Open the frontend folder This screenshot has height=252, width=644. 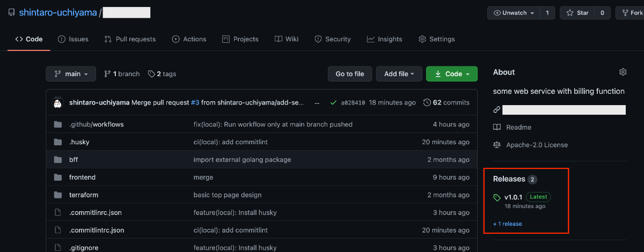[82, 177]
